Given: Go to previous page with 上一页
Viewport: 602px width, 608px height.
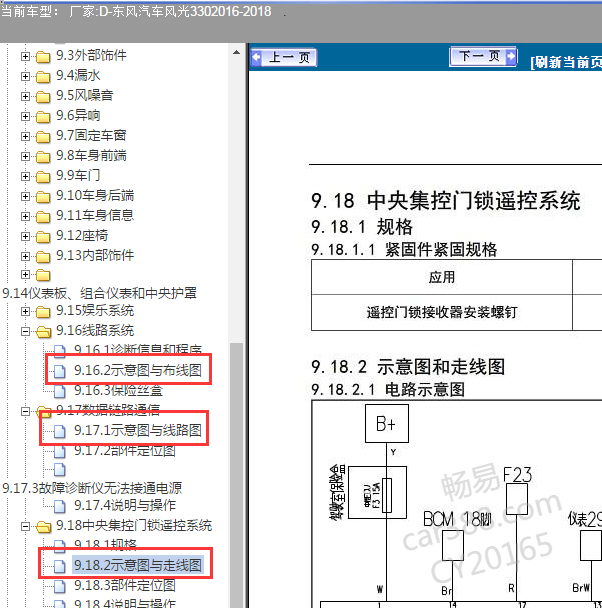Looking at the screenshot, I should point(284,58).
